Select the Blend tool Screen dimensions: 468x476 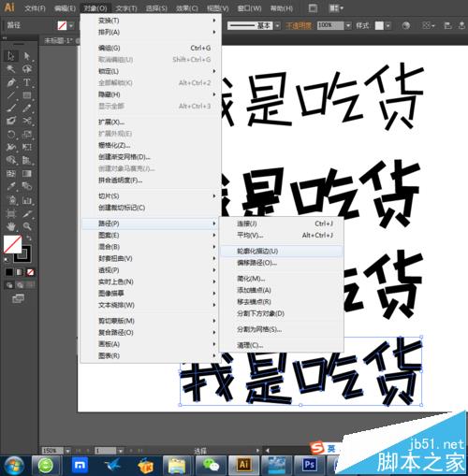[27, 186]
